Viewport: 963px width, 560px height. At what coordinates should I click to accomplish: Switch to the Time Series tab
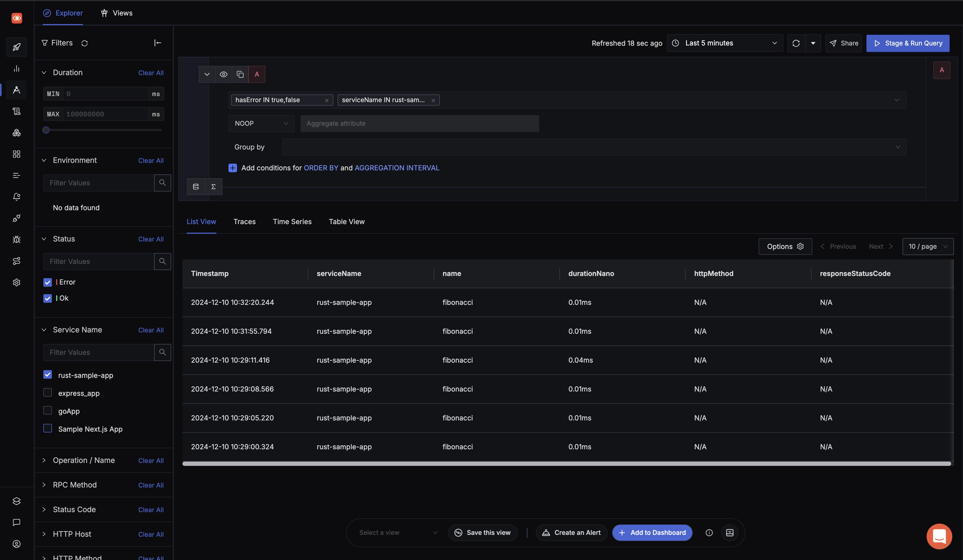[292, 222]
